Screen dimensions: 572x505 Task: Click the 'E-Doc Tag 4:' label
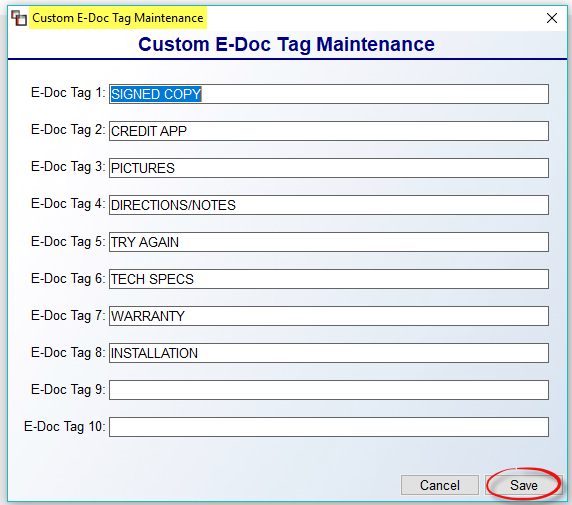click(68, 204)
